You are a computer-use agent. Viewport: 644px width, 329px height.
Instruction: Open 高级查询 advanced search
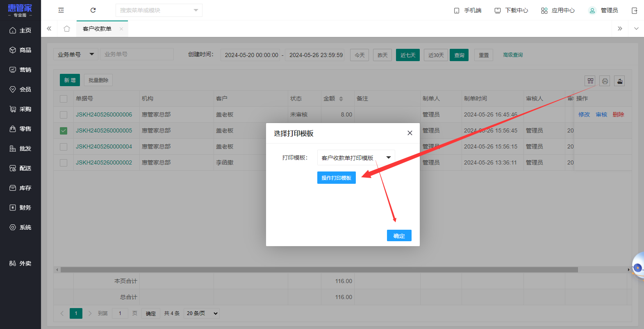click(513, 55)
